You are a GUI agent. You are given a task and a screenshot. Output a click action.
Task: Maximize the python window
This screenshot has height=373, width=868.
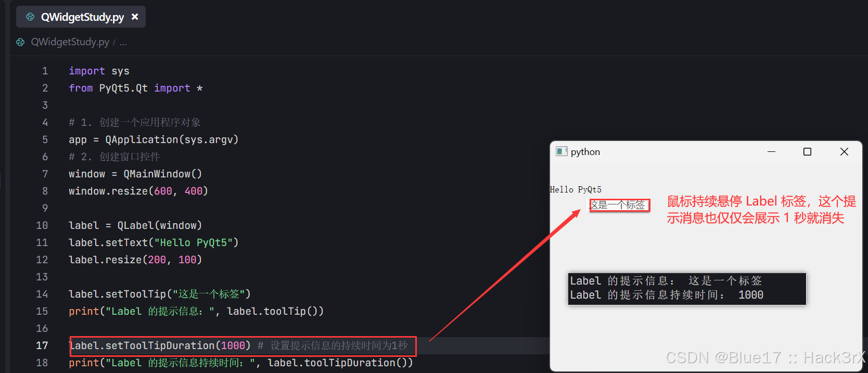(x=807, y=151)
